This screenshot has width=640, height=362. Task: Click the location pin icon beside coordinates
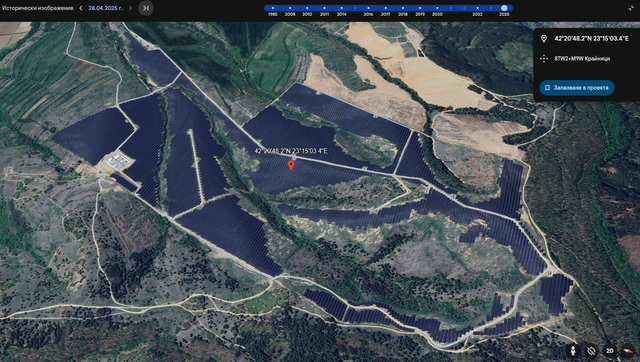pyautogui.click(x=544, y=39)
